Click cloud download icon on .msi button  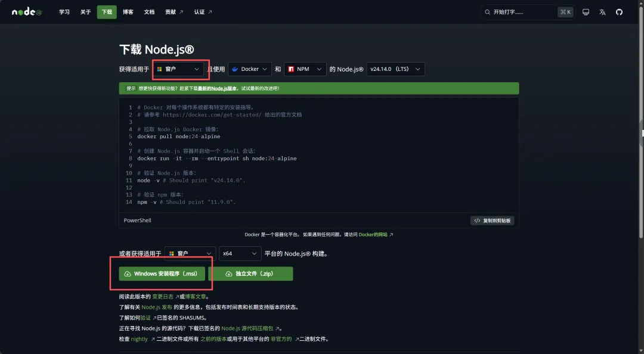(x=128, y=274)
